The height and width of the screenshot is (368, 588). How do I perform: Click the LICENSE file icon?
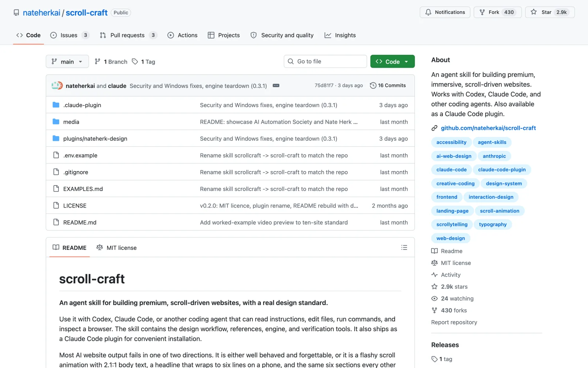(x=56, y=205)
